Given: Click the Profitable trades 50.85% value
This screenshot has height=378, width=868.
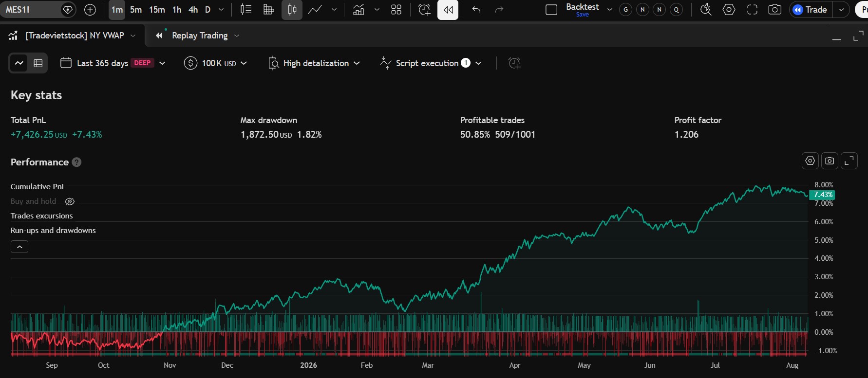Looking at the screenshot, I should pyautogui.click(x=475, y=134).
